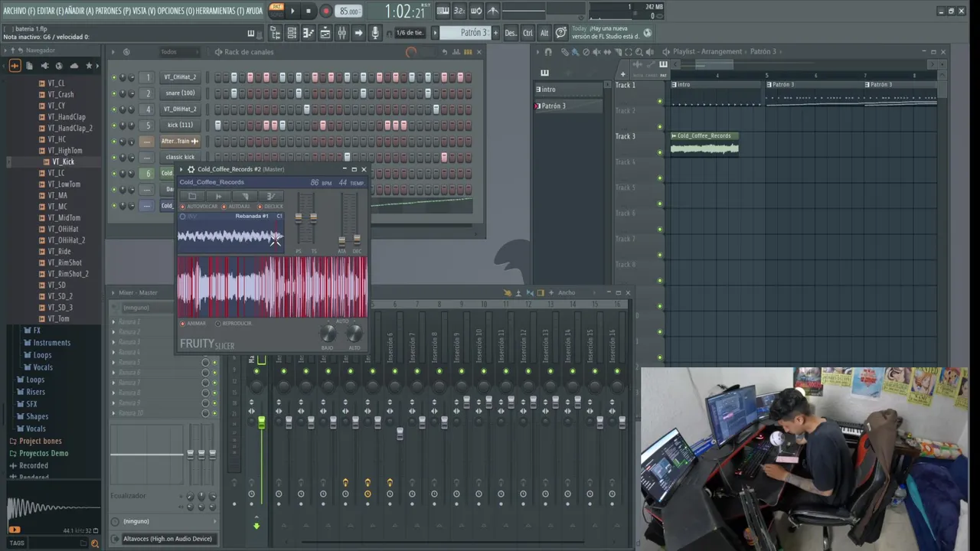Open the PATRONES menu

(112, 11)
